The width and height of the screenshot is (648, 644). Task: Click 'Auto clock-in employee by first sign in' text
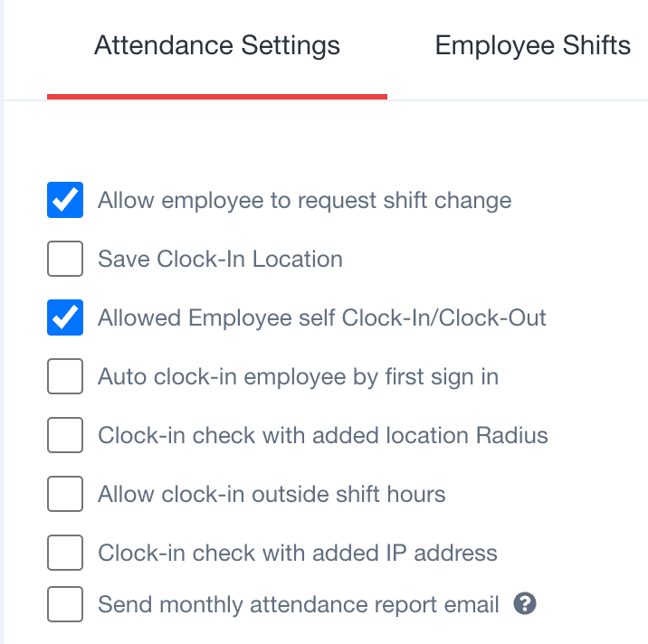pyautogui.click(x=298, y=377)
